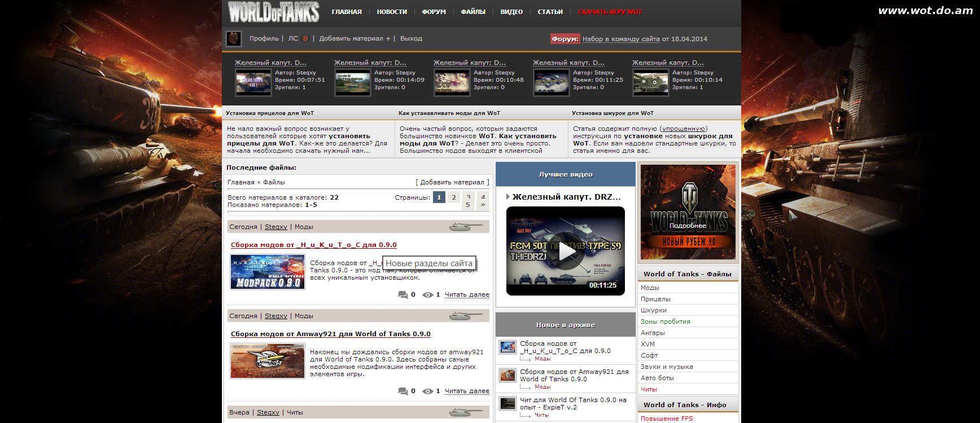The image size is (980, 423).
Task: Expand the Железный капут. DRZ video title arrow
Action: pyautogui.click(x=508, y=197)
